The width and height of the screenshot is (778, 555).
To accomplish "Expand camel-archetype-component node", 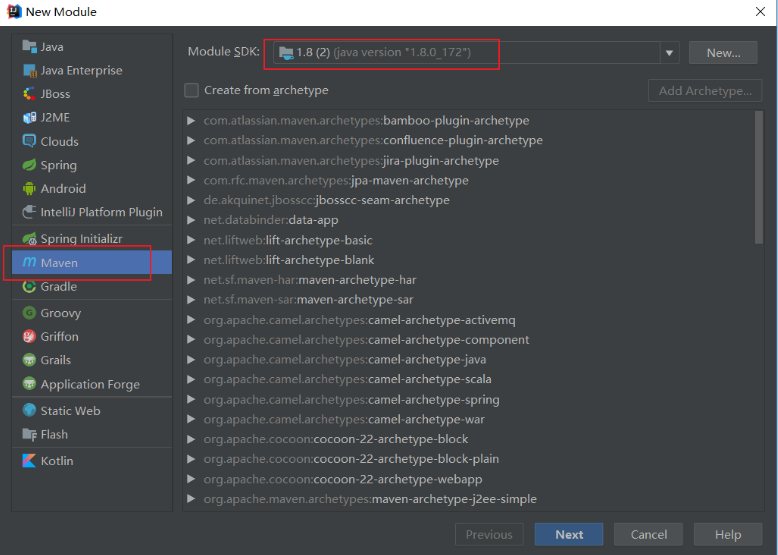I will click(191, 340).
